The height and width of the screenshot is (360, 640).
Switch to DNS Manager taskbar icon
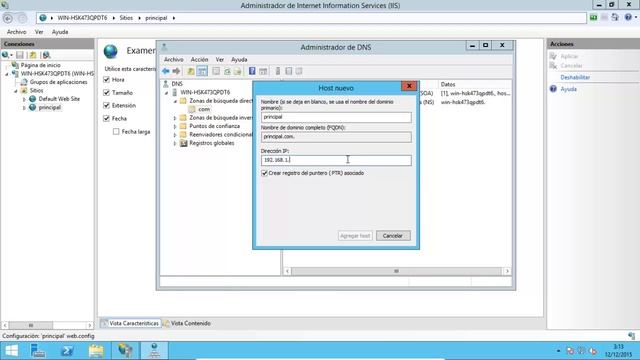154,351
